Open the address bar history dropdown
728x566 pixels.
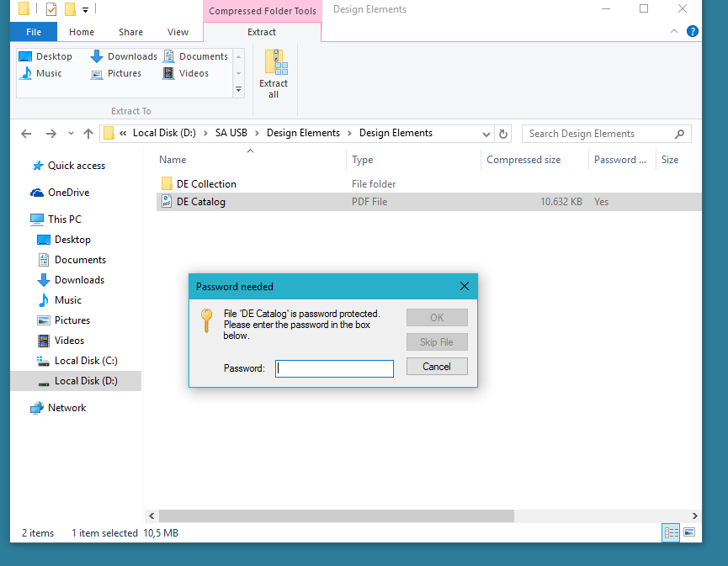[x=486, y=134]
